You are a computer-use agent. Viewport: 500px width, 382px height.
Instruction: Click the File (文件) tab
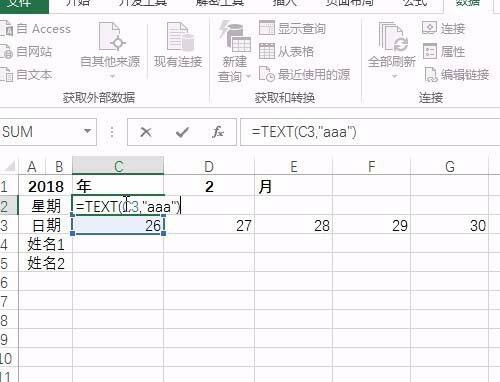coord(19,3)
